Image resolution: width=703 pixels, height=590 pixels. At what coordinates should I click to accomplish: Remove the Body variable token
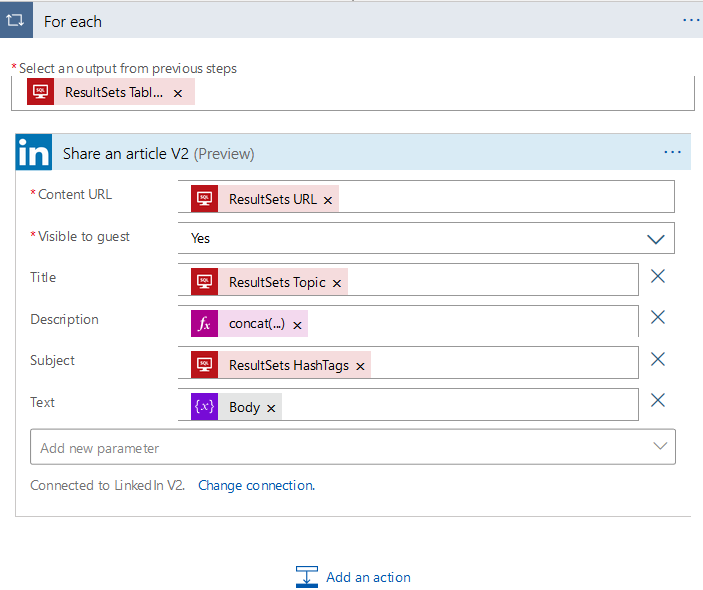pos(271,408)
